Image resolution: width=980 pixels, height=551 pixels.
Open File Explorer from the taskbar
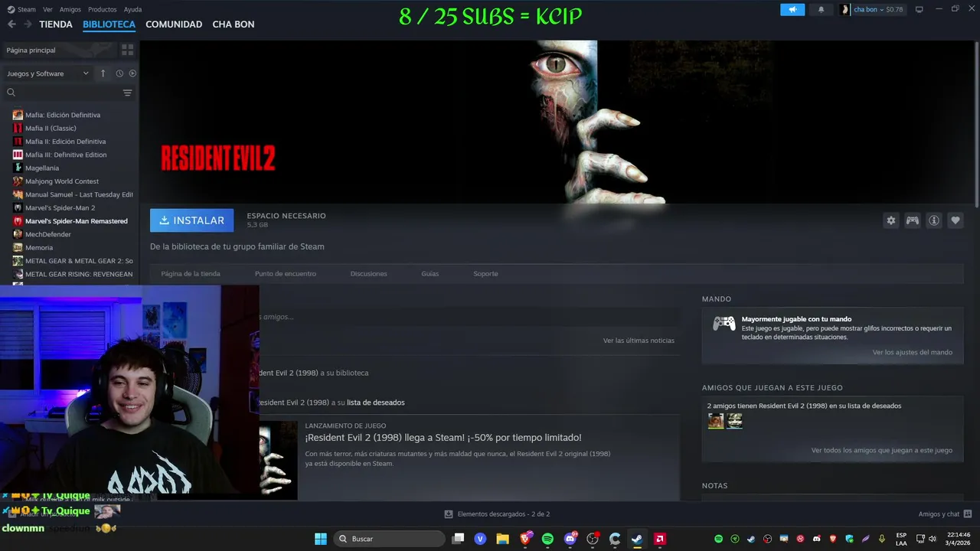(502, 539)
